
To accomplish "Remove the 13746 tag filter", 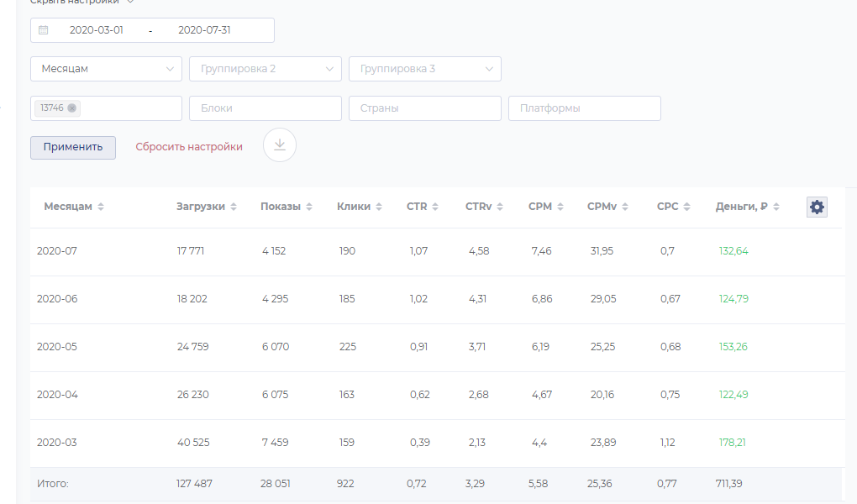I will point(72,108).
